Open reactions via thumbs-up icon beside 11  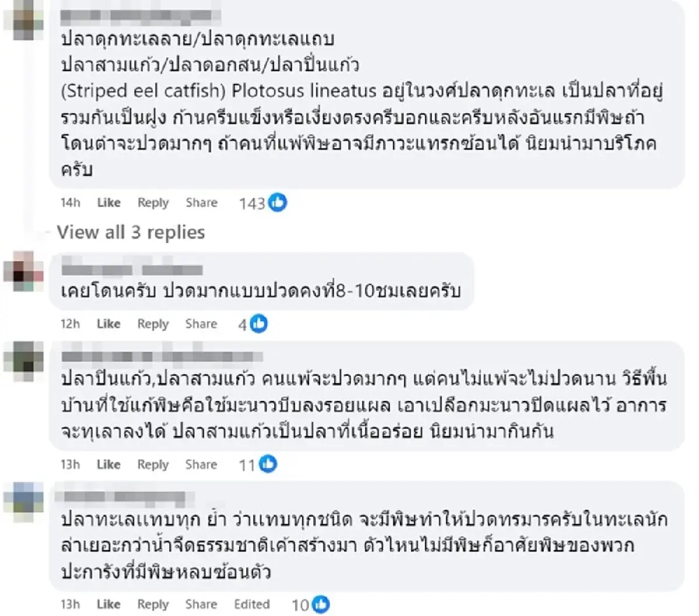click(x=267, y=465)
